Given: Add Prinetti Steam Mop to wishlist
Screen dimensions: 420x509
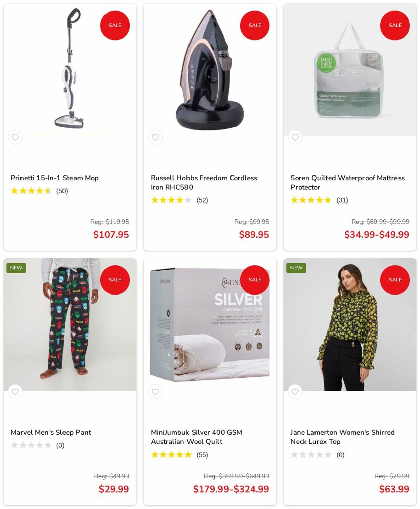Looking at the screenshot, I should 15,137.
